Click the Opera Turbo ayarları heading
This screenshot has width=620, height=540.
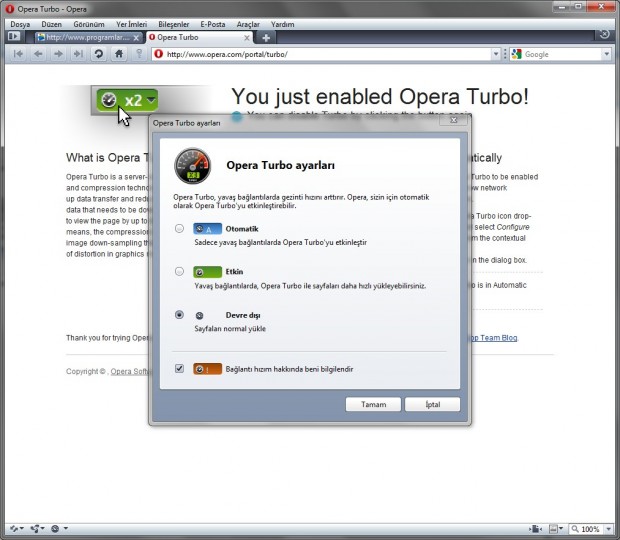[280, 165]
